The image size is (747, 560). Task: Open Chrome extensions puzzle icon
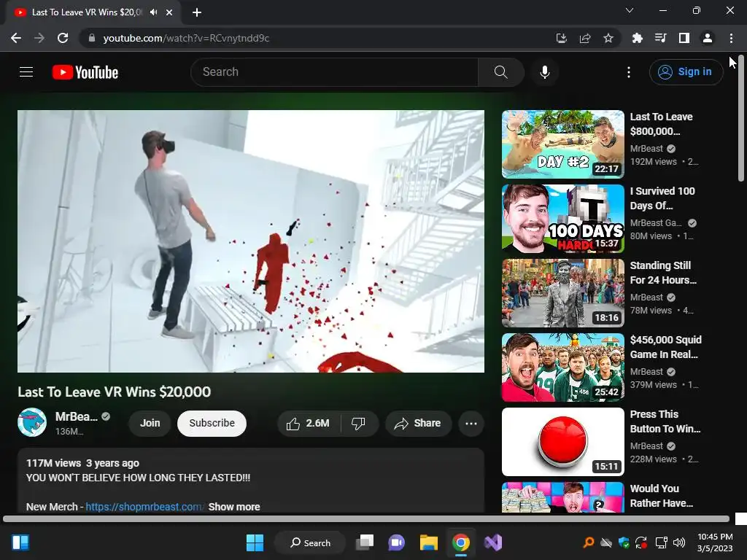click(637, 38)
